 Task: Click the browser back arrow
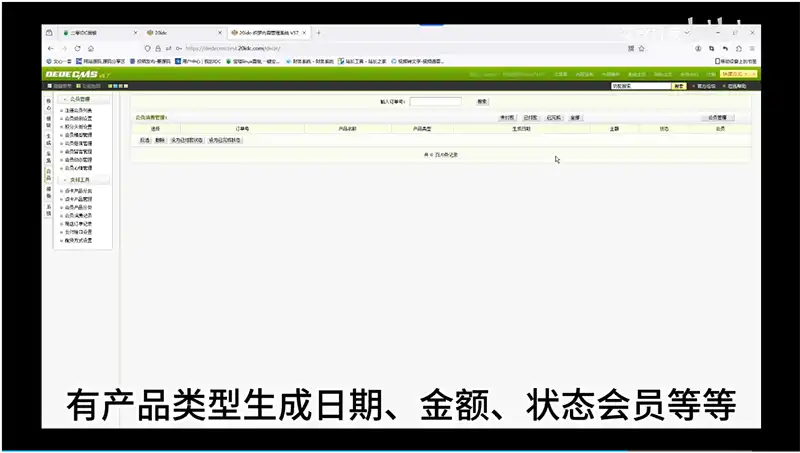pos(50,47)
